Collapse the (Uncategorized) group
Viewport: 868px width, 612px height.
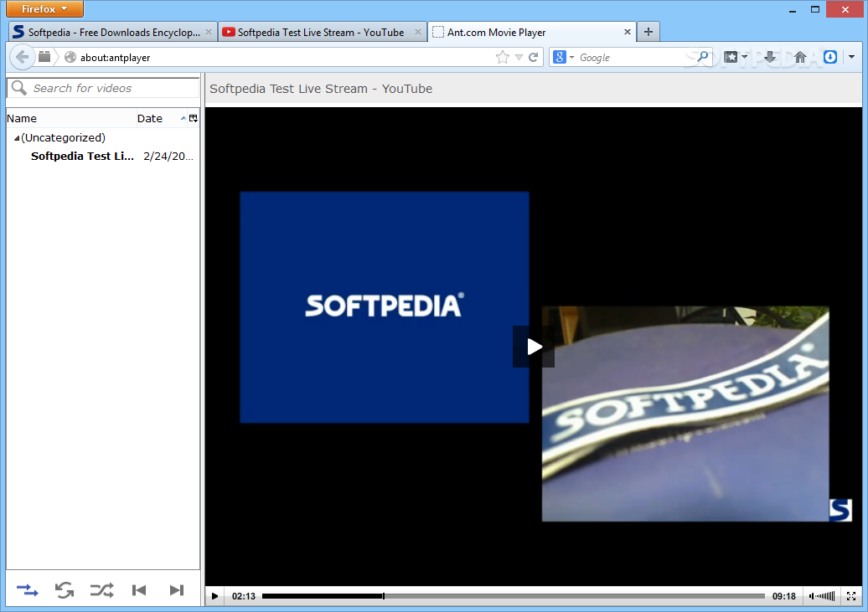tap(17, 138)
